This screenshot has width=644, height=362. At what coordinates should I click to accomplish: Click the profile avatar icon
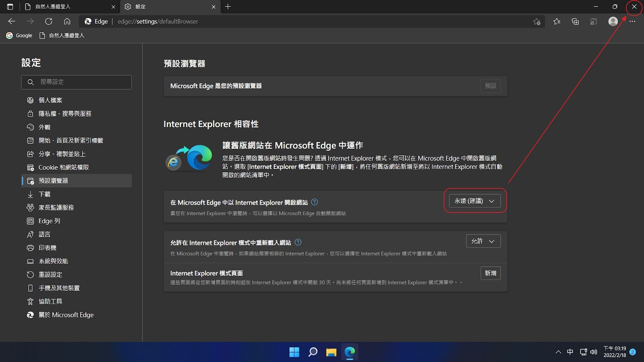(x=613, y=21)
